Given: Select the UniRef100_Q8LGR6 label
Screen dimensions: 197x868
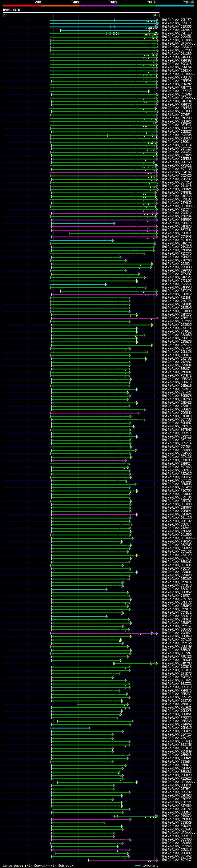Looking at the screenshot, I should [177, 121].
